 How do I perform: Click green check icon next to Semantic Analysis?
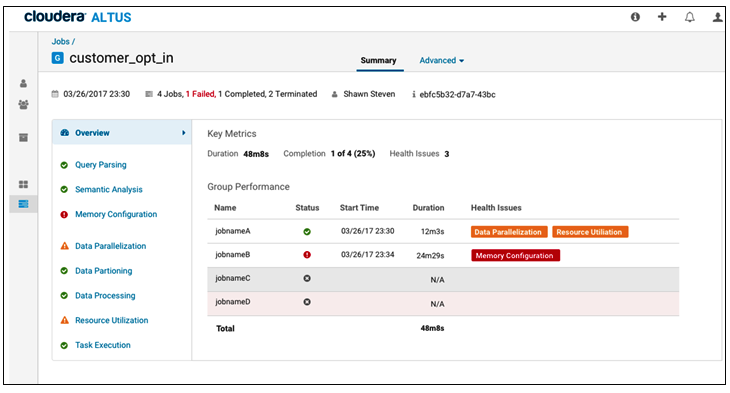click(x=64, y=190)
